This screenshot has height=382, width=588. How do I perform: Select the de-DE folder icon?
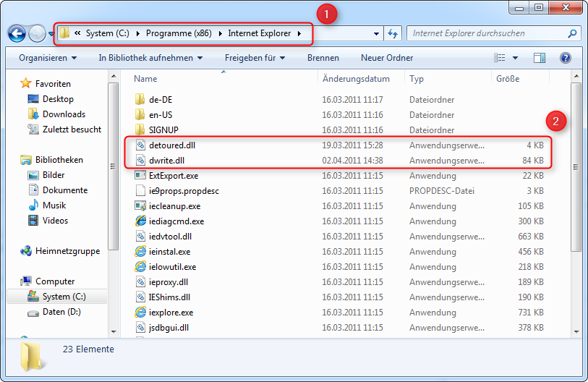(x=140, y=99)
